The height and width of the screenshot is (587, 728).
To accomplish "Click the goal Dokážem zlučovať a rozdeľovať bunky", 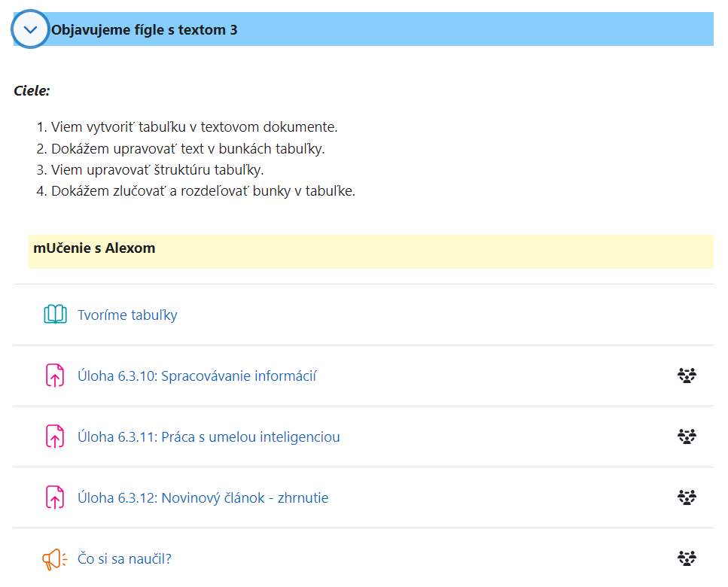I will coord(203,190).
